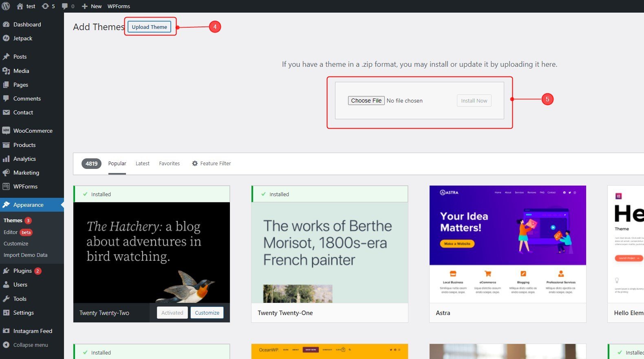Click the Tools wrench icon

click(x=6, y=299)
